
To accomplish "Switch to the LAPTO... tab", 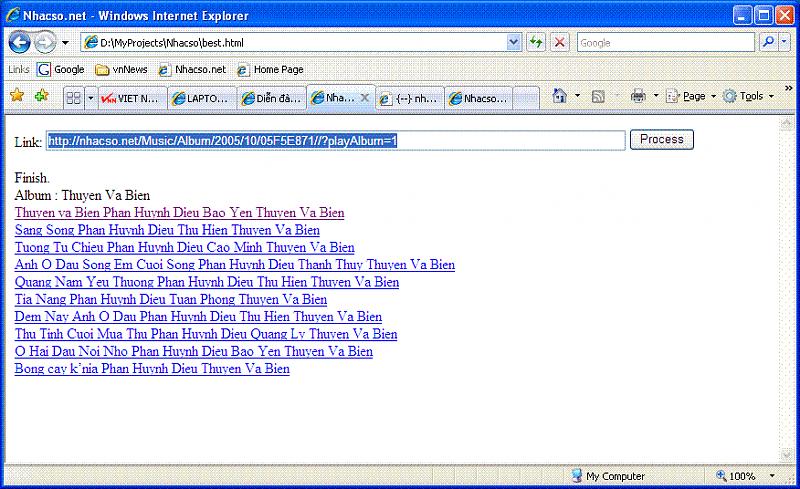I will tap(202, 98).
